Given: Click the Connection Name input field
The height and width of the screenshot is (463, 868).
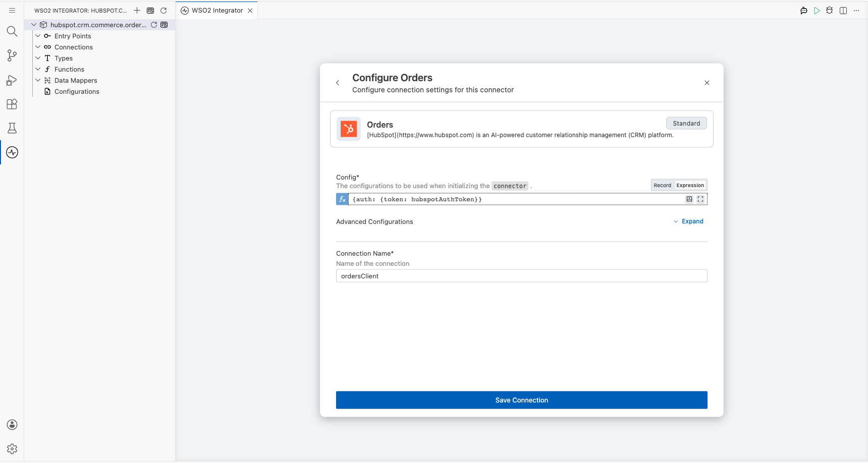Looking at the screenshot, I should (x=522, y=276).
